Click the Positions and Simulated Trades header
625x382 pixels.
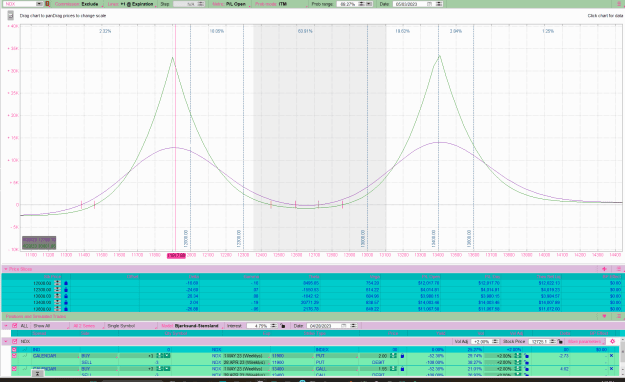click(36, 316)
